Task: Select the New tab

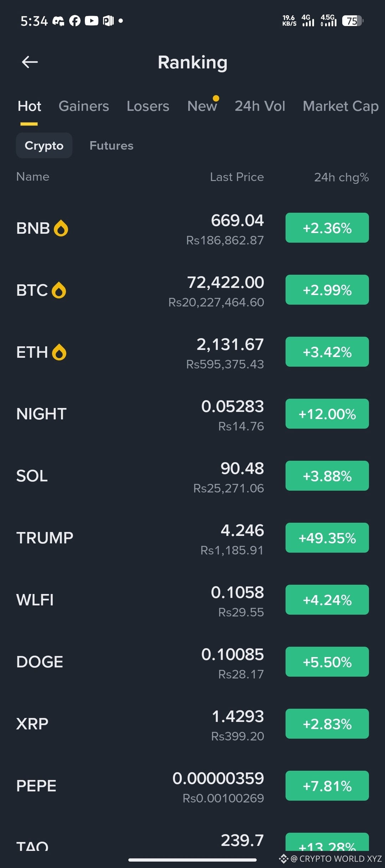Action: click(x=202, y=106)
